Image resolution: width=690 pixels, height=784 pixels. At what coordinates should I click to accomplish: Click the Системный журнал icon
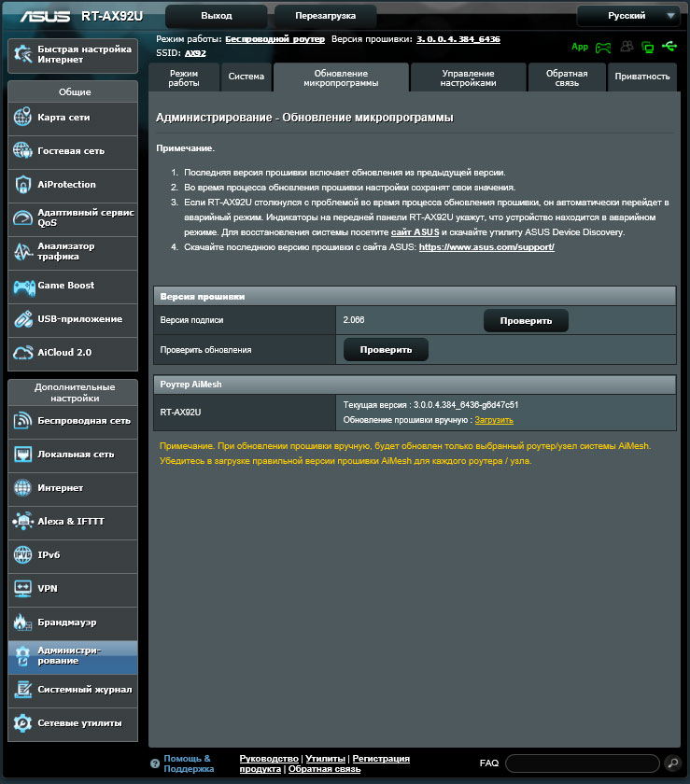[23, 690]
